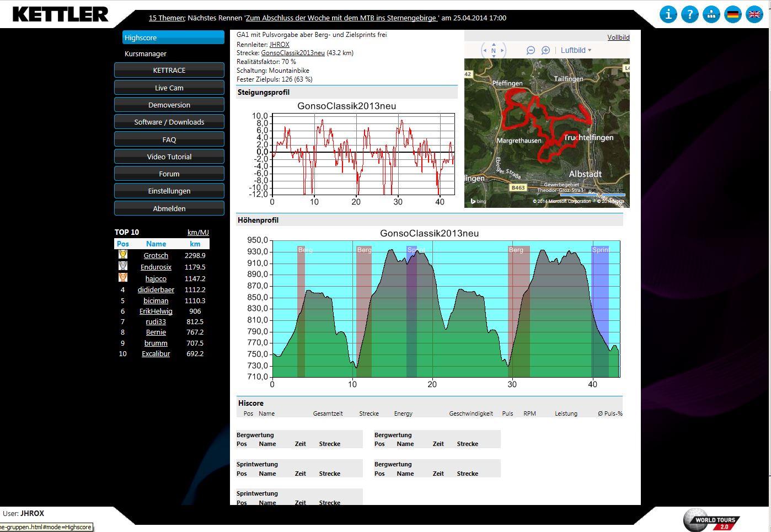Click the Live Cam button
This screenshot has height=532, width=771.
[x=169, y=88]
